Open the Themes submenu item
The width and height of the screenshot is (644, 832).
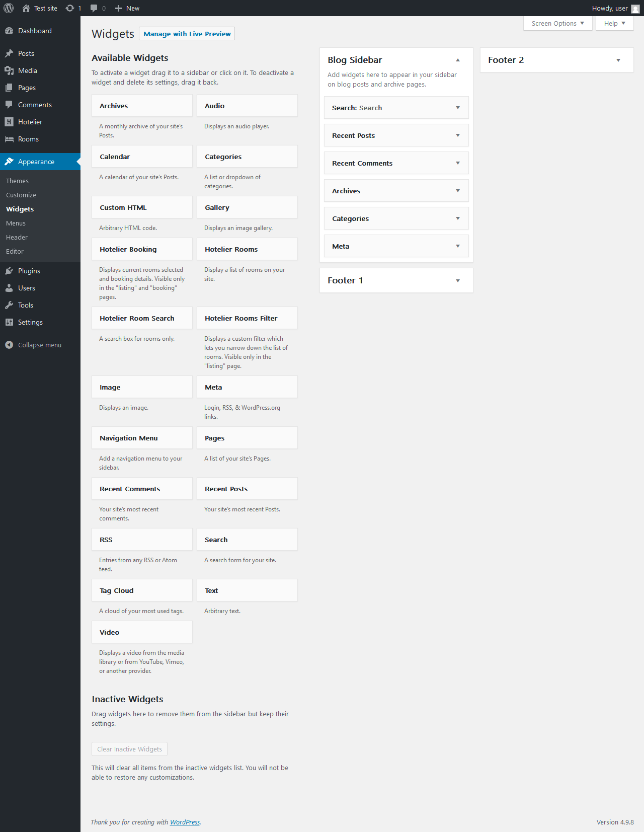coord(17,181)
